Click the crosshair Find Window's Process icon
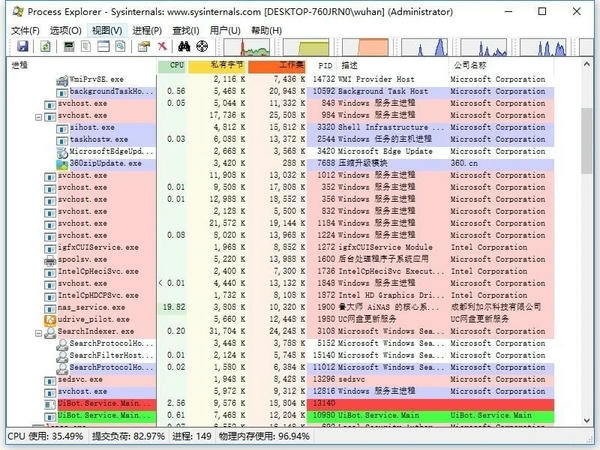Image resolution: width=600 pixels, height=450 pixels. (202, 46)
